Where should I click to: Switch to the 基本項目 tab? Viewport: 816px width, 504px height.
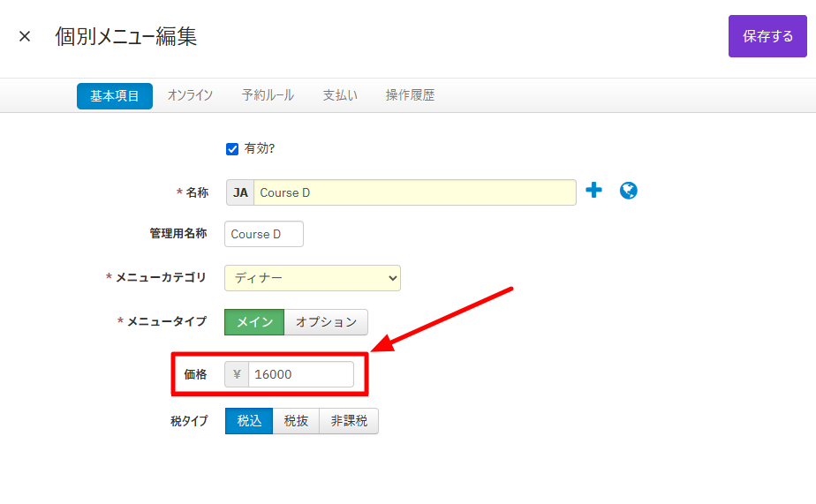(x=115, y=96)
